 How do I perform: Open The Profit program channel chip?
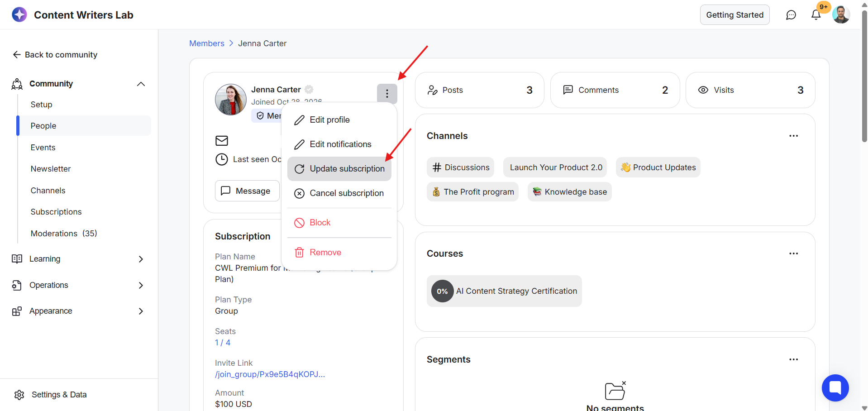point(472,192)
